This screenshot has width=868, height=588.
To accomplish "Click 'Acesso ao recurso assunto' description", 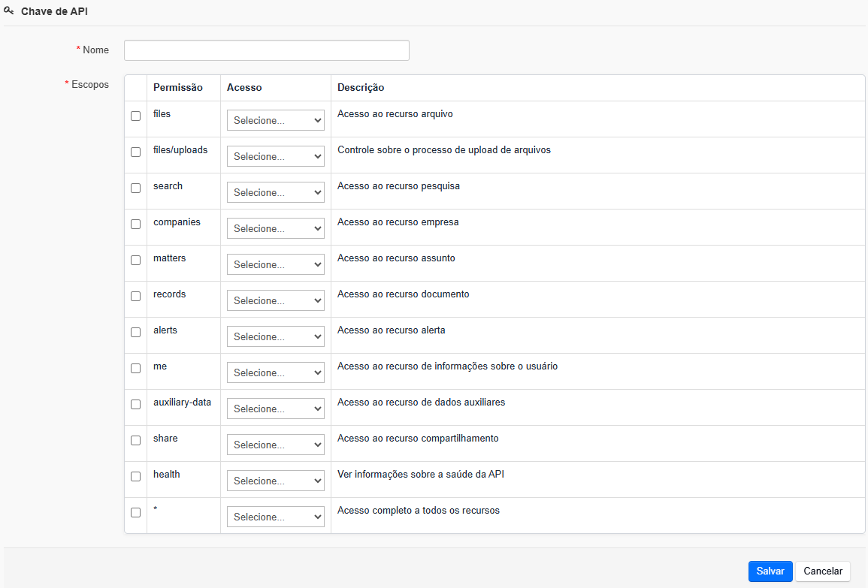I will (396, 258).
